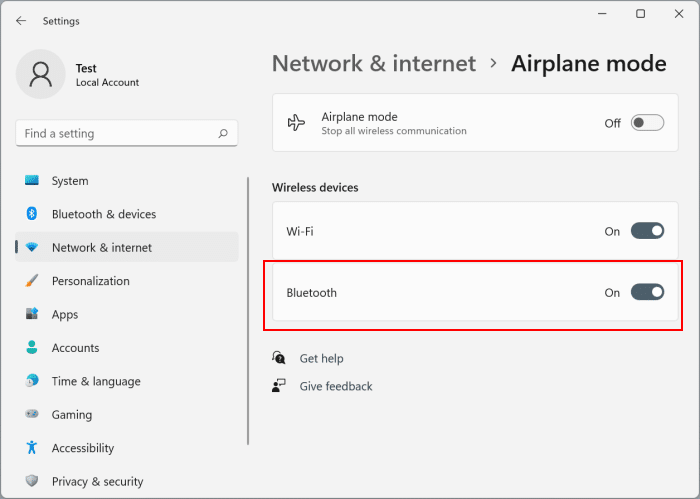
Task: Go to Personalization settings
Action: 127,281
